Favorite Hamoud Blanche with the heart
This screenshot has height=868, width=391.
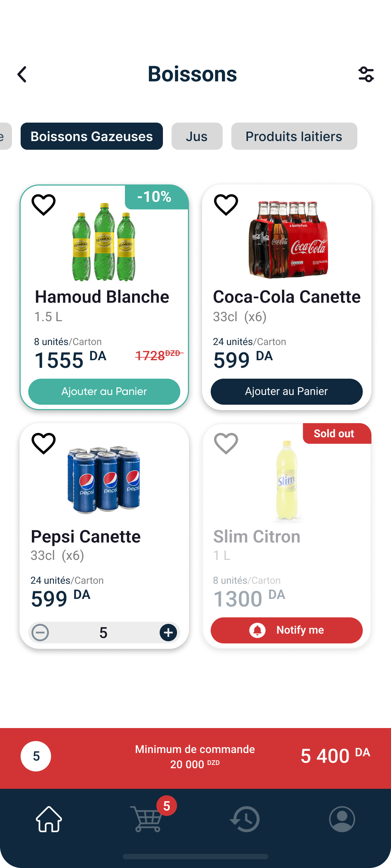[x=43, y=205]
